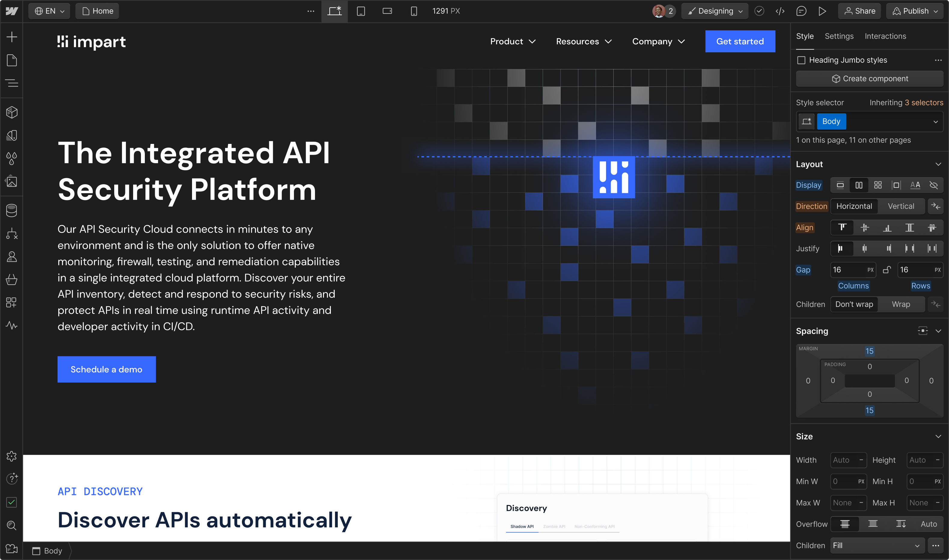Open the Add elements panel
949x560 pixels.
click(x=12, y=37)
